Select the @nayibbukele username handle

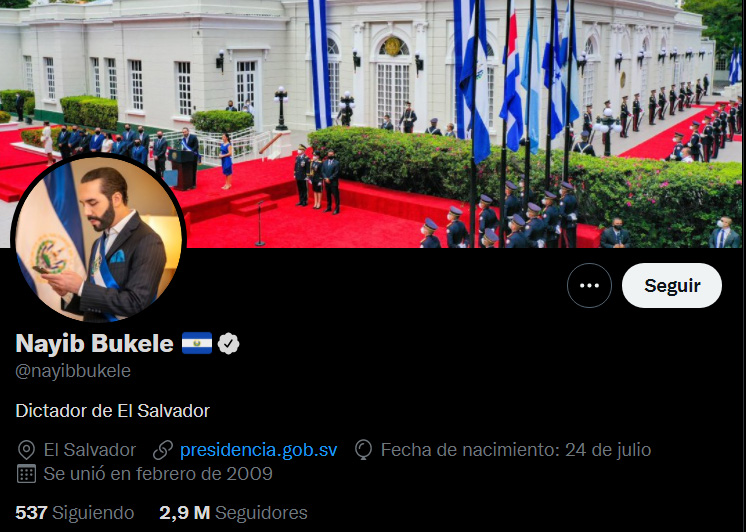73,371
